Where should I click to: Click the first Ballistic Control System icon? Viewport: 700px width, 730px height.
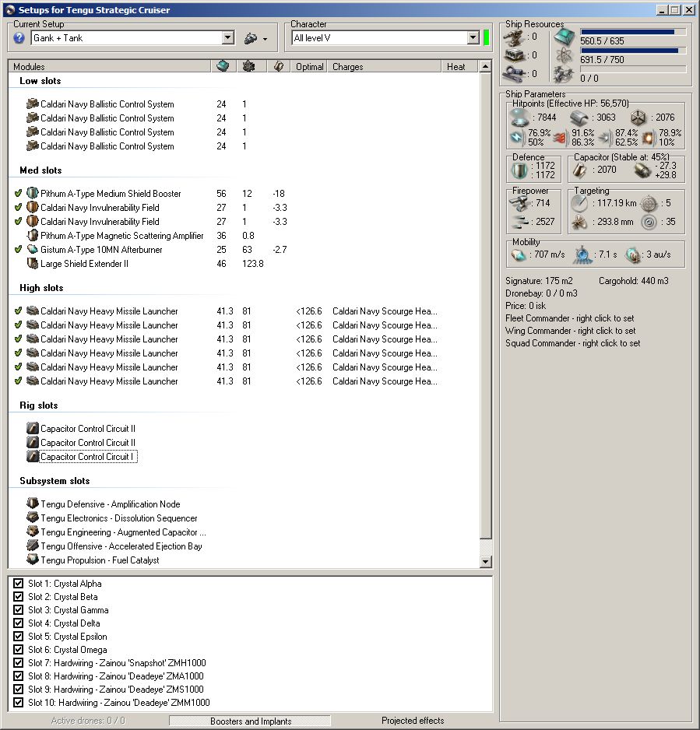pos(32,104)
